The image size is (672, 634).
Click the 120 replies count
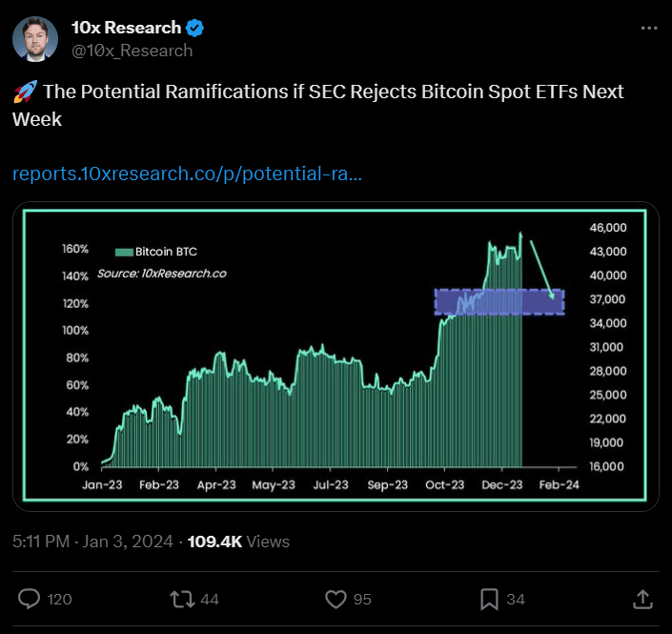59,599
